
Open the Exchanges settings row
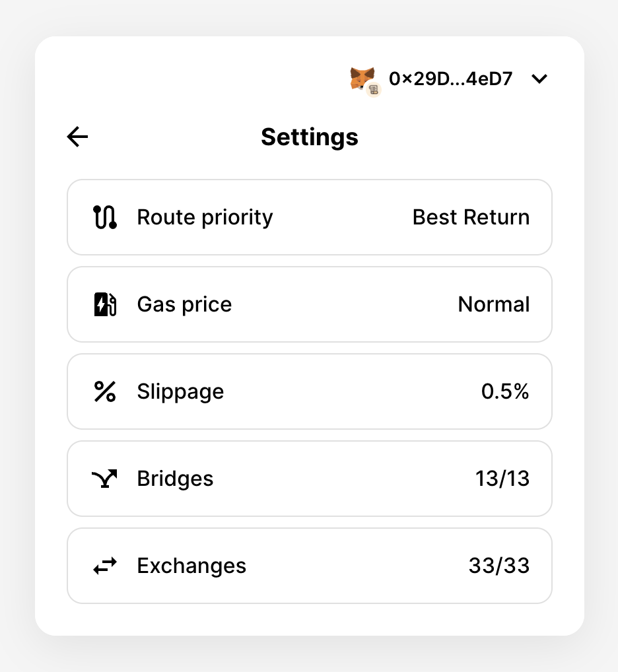tap(310, 566)
